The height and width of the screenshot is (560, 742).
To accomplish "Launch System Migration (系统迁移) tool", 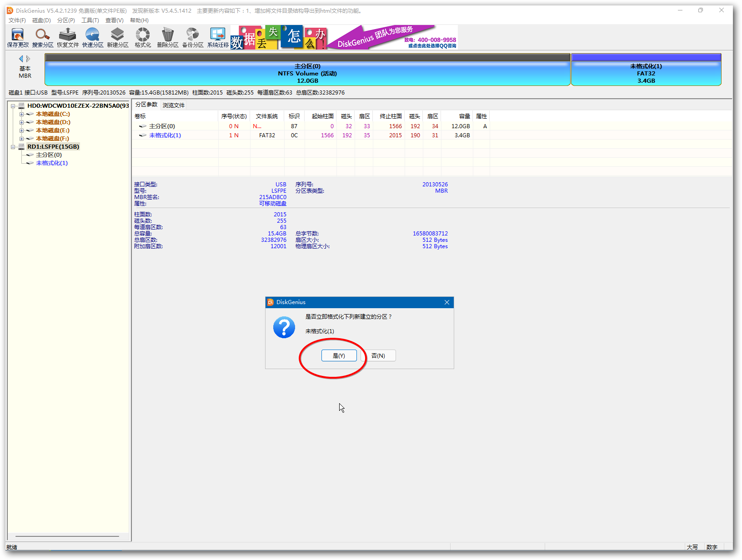I will [218, 37].
